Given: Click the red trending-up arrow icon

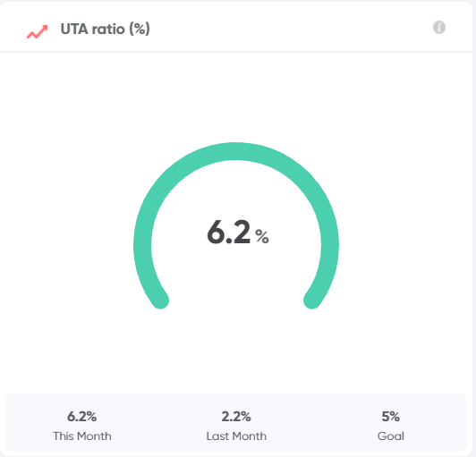Looking at the screenshot, I should [x=37, y=31].
